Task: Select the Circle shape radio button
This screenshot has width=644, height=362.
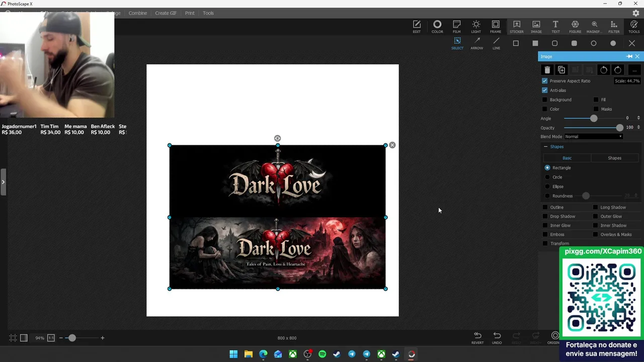Action: 547,177
